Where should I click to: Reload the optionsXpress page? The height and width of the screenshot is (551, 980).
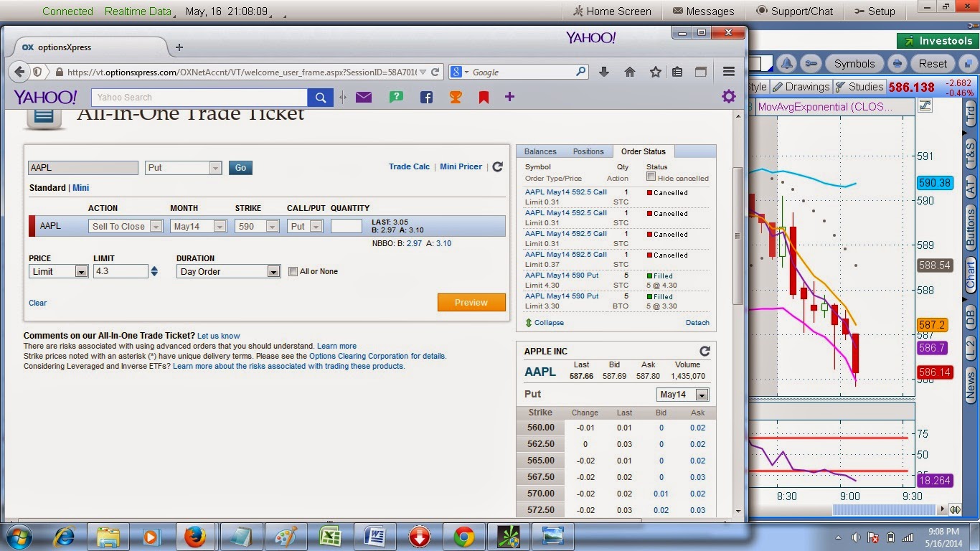pos(435,72)
